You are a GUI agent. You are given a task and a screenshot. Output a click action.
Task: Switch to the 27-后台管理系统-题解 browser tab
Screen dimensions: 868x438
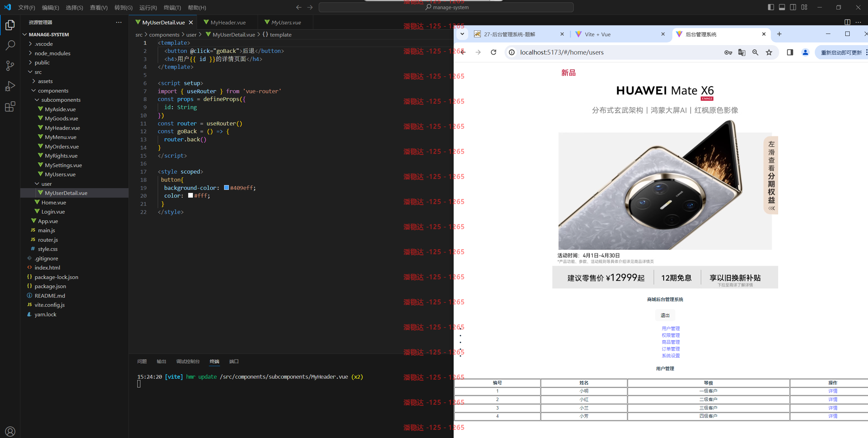click(509, 34)
